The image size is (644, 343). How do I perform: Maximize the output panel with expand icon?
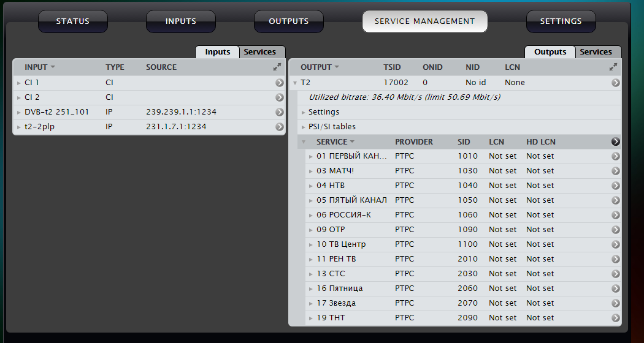[613, 67]
